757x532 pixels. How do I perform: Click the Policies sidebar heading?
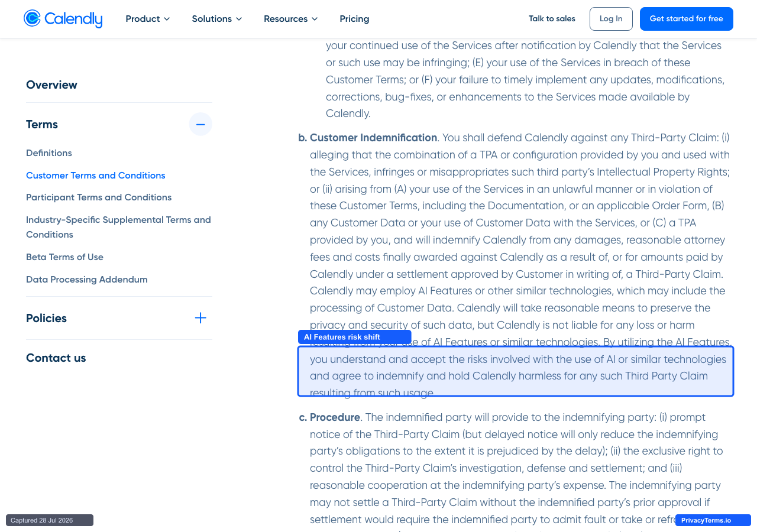[46, 318]
